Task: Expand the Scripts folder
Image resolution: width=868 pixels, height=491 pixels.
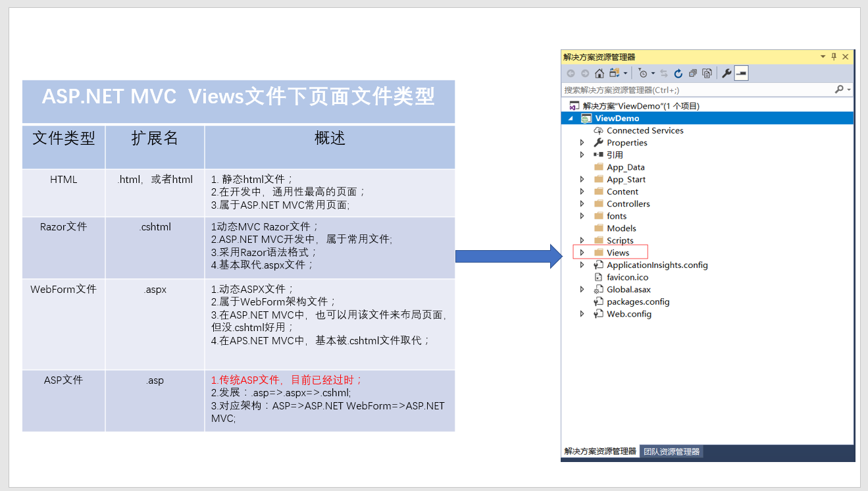Action: pos(582,240)
